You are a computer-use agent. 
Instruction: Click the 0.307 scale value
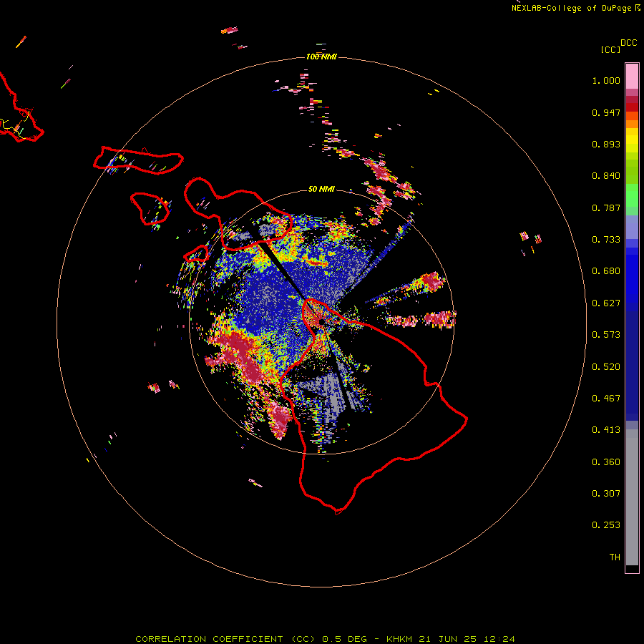click(x=606, y=494)
